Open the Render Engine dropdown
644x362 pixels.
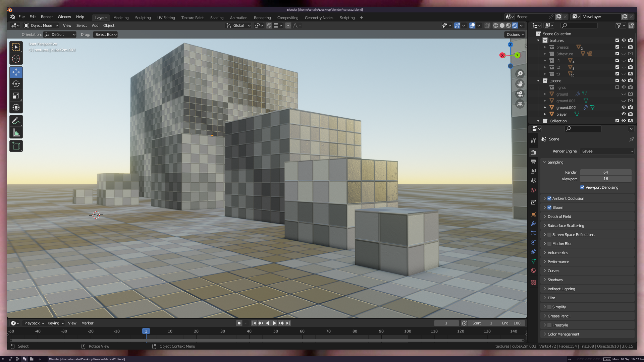tap(607, 151)
